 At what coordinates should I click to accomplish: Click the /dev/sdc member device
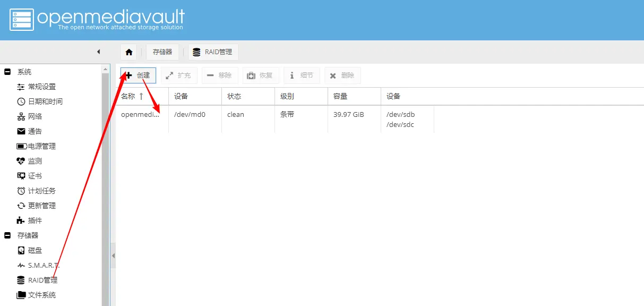pos(400,125)
